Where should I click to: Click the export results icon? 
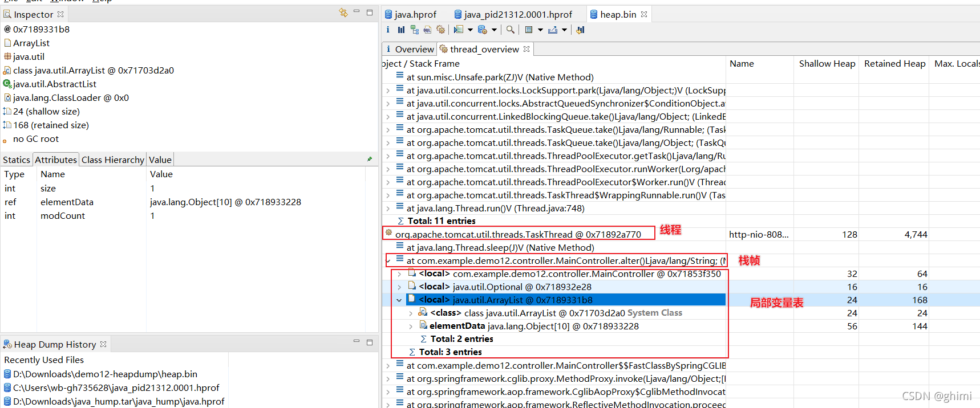(x=553, y=30)
